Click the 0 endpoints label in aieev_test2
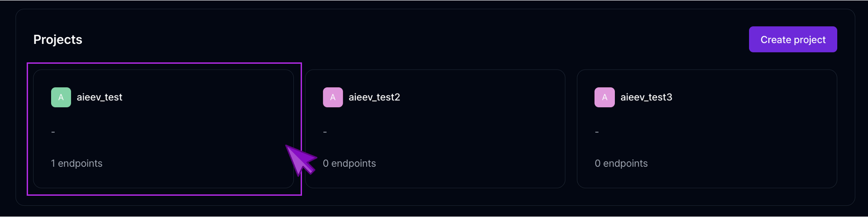This screenshot has width=868, height=217. click(x=349, y=163)
